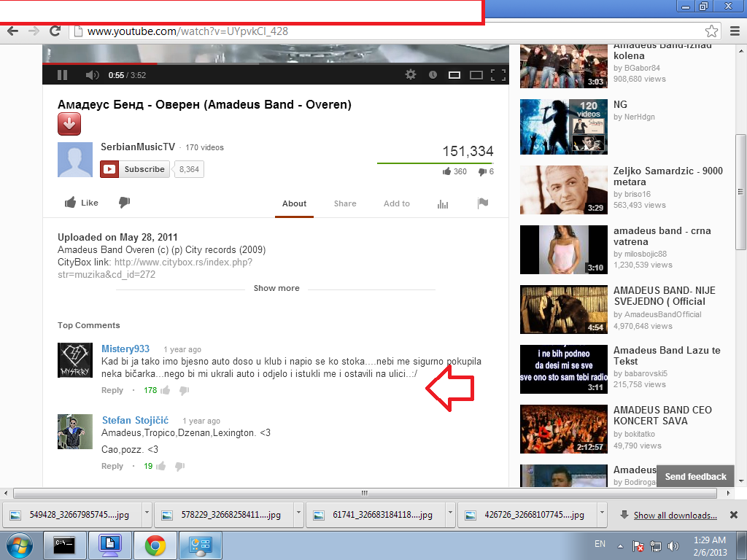Seek on the video progress bar
The image size is (747, 560).
pos(275,63)
